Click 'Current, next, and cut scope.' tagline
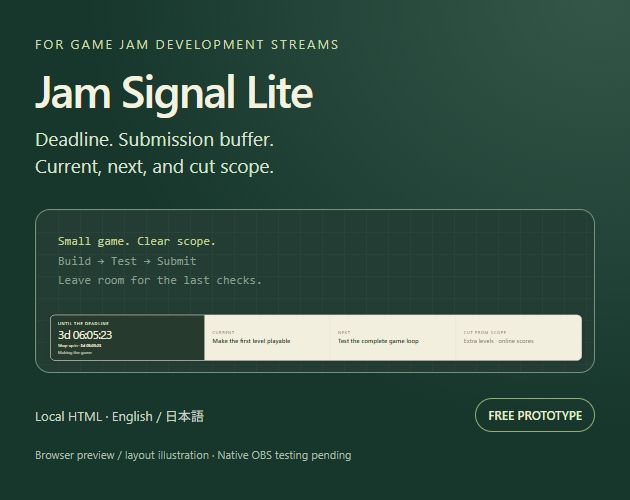This screenshot has height=500, width=630. pyautogui.click(x=154, y=167)
